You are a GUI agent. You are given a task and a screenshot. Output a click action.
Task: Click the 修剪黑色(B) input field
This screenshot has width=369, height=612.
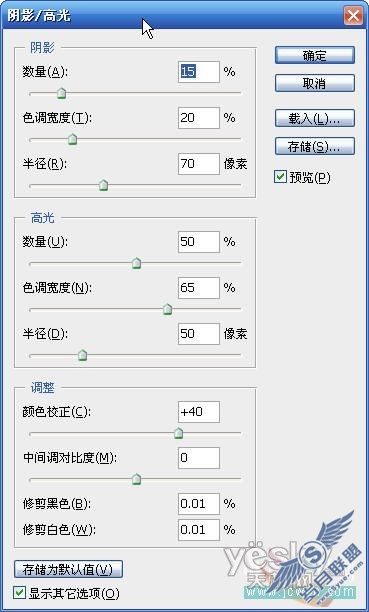[199, 504]
